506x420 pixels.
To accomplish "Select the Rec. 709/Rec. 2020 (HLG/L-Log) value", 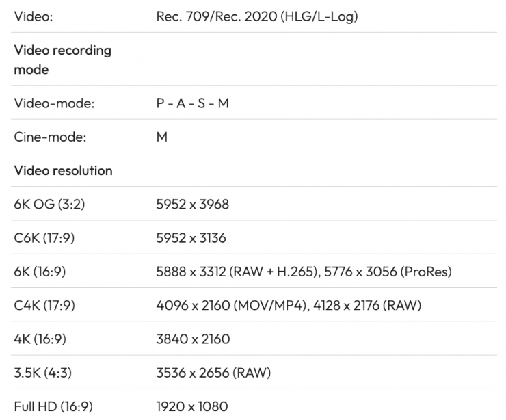I will click(257, 16).
